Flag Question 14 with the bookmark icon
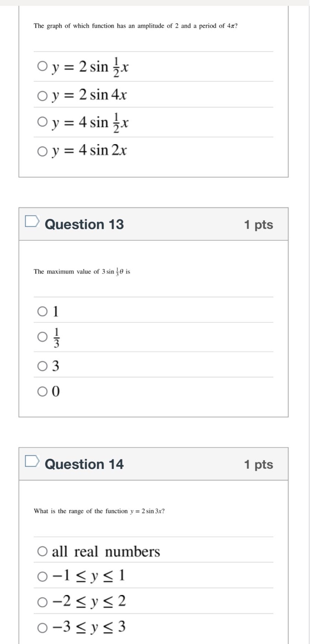 [x=32, y=461]
